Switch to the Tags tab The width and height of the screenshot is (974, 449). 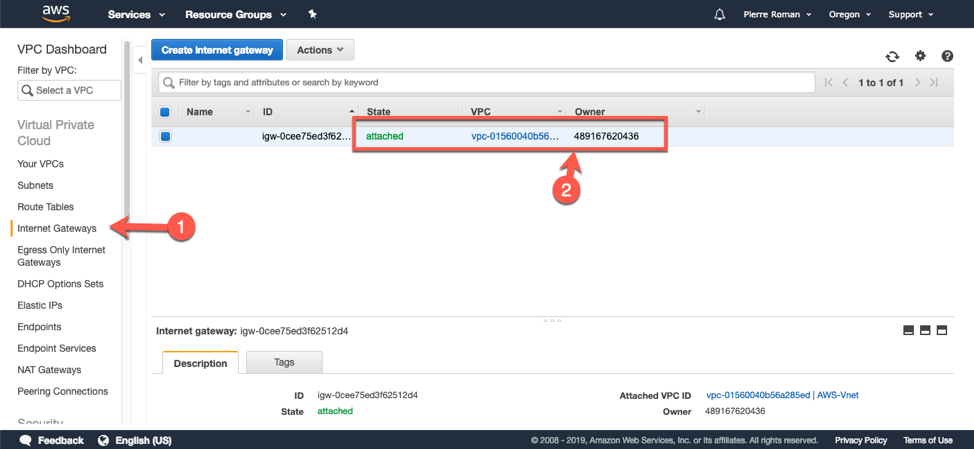(x=284, y=362)
